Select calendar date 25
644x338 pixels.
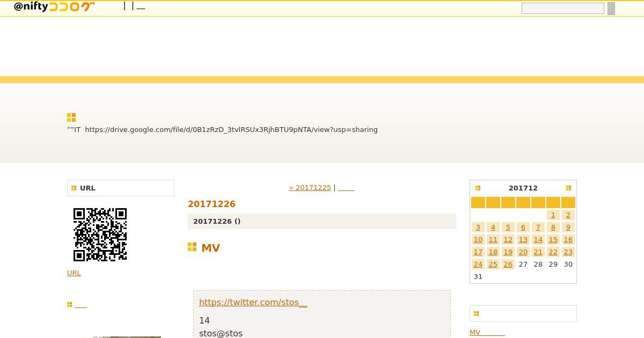click(493, 264)
